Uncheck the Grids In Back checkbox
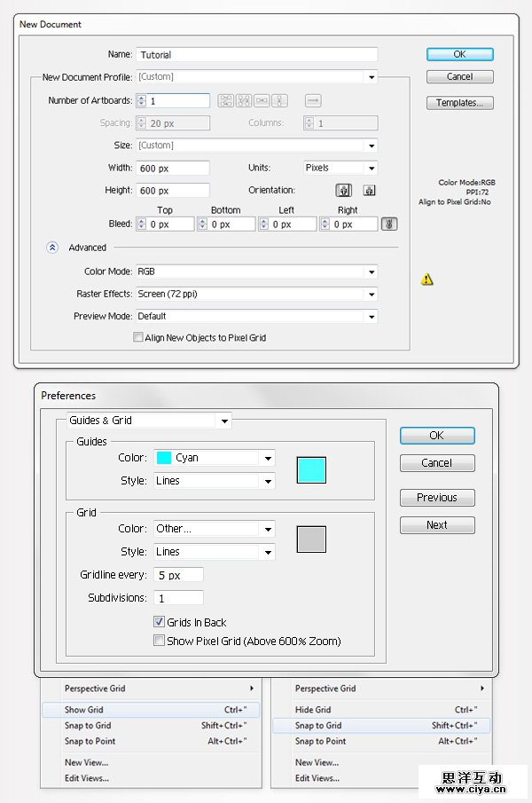This screenshot has height=803, width=532. tap(160, 623)
